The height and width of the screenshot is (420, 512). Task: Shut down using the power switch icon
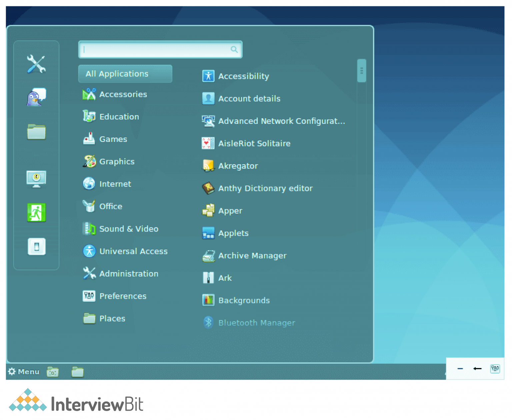[36, 246]
